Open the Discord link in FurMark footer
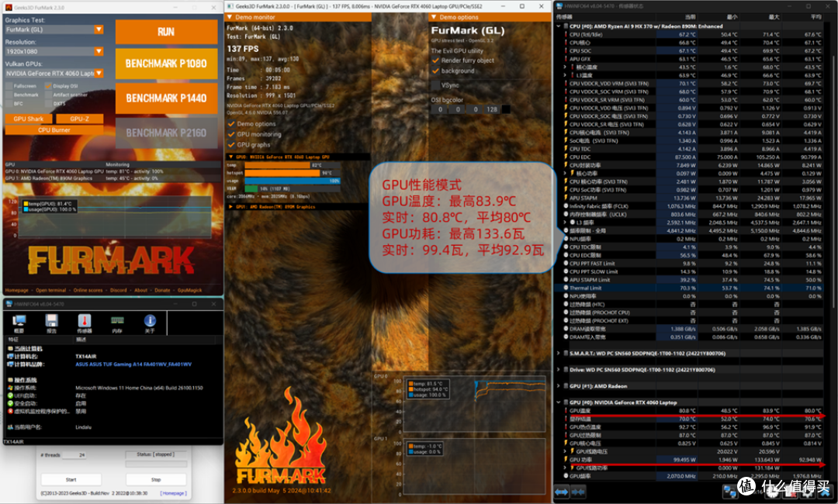 [118, 291]
